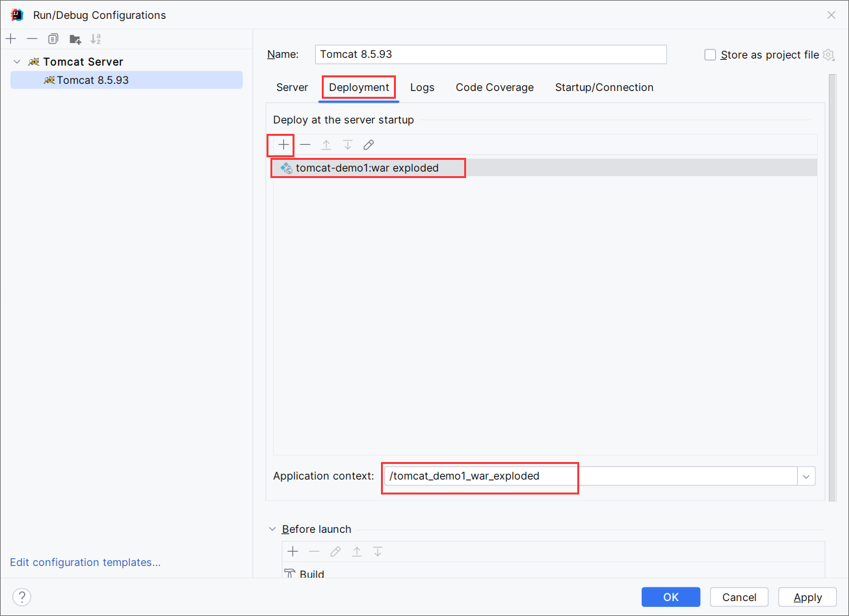Add deployment artifact with plus icon
The height and width of the screenshot is (616, 849).
click(283, 144)
